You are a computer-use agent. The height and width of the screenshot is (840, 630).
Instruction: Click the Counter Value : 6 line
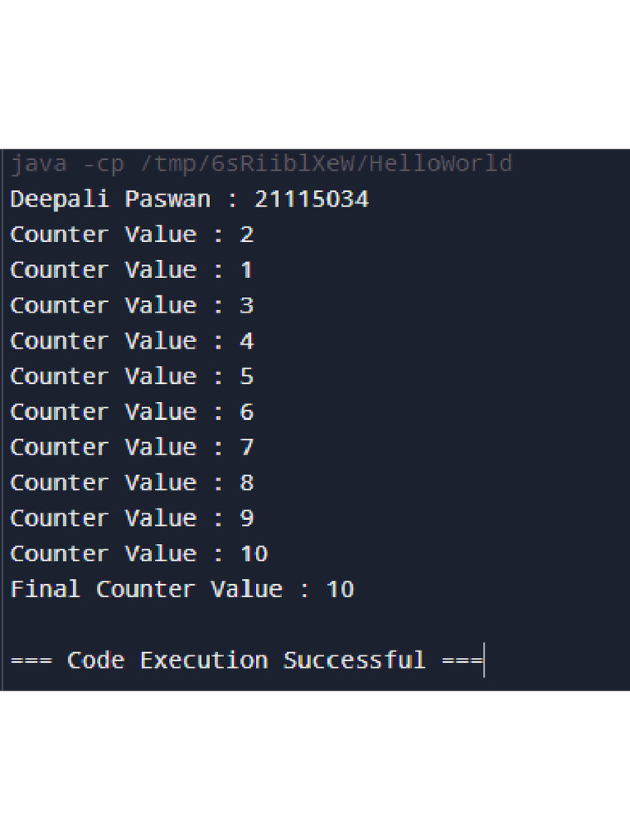pos(131,412)
